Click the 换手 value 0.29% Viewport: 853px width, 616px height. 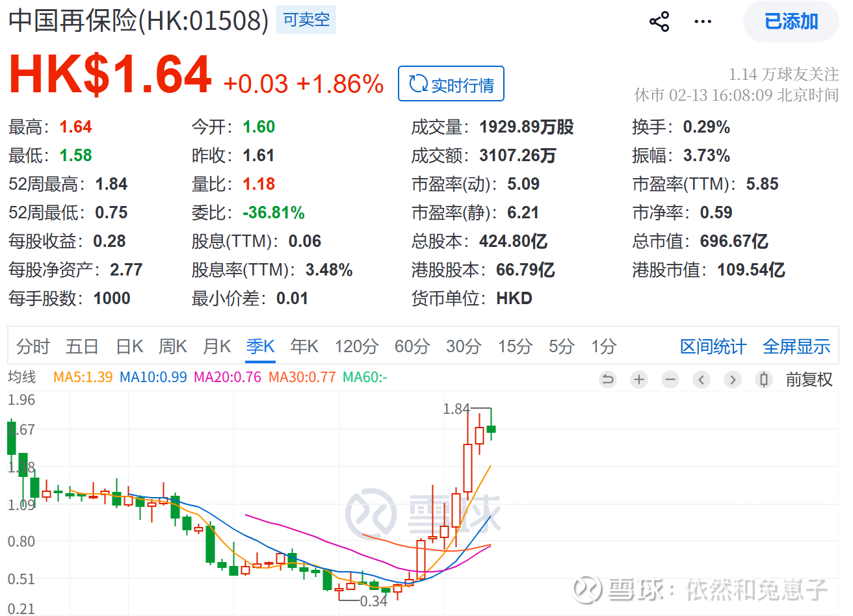click(707, 127)
